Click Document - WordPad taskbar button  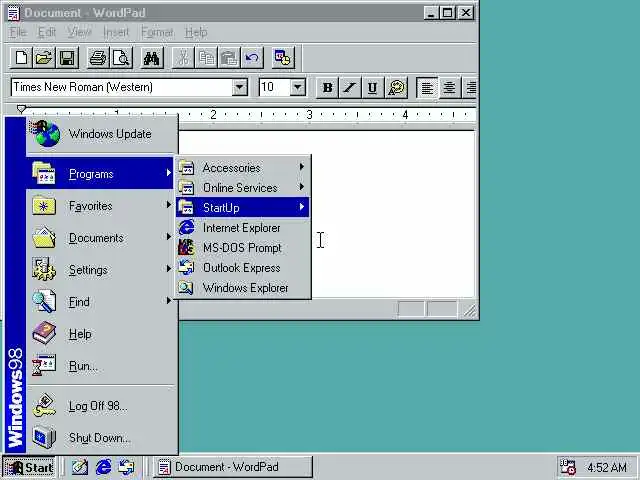[233, 467]
